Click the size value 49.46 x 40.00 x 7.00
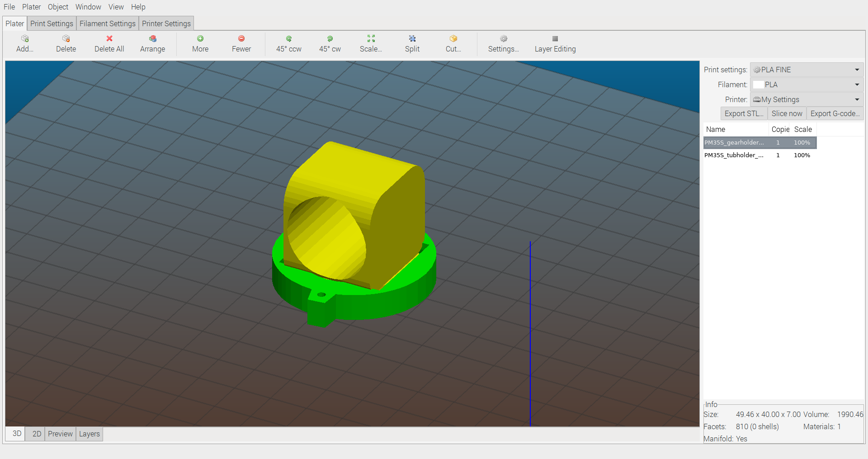The image size is (868, 459). (x=768, y=414)
